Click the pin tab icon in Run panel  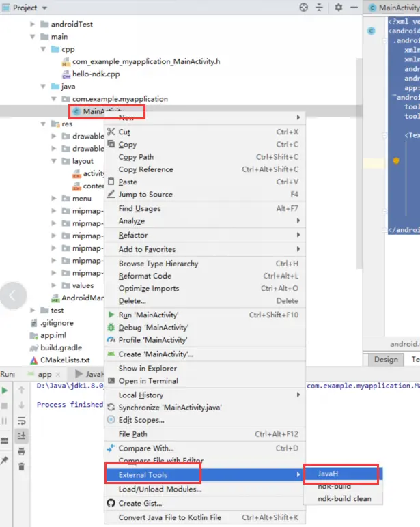(4, 460)
